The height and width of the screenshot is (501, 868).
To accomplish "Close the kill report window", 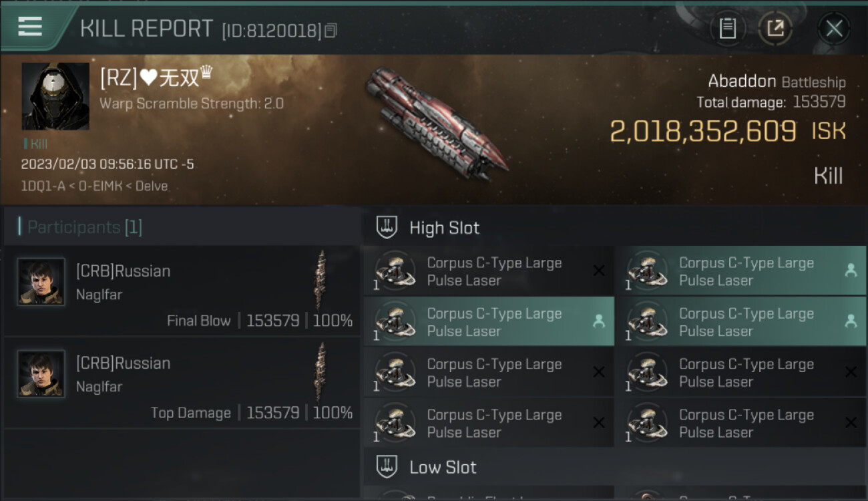I will (x=834, y=28).
